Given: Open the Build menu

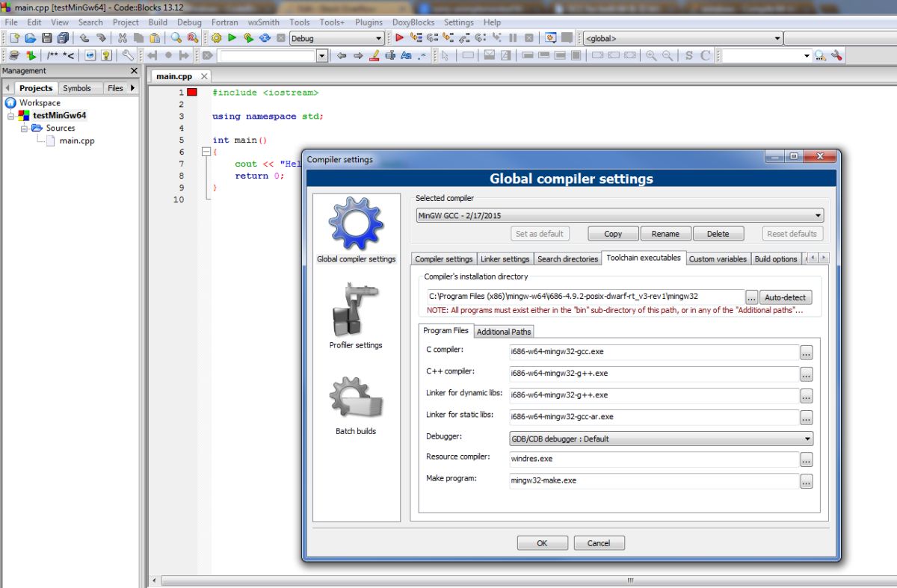Looking at the screenshot, I should click(158, 22).
